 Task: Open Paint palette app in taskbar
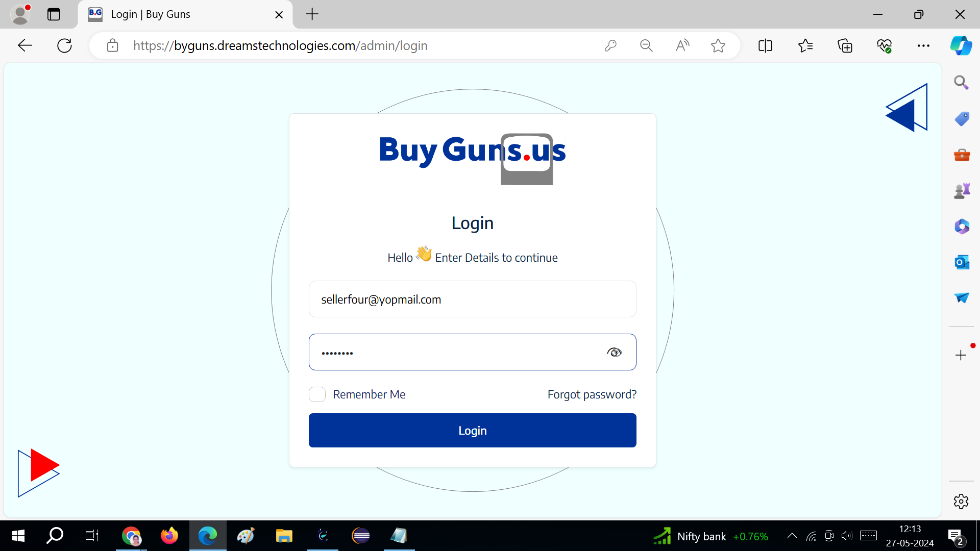click(246, 536)
